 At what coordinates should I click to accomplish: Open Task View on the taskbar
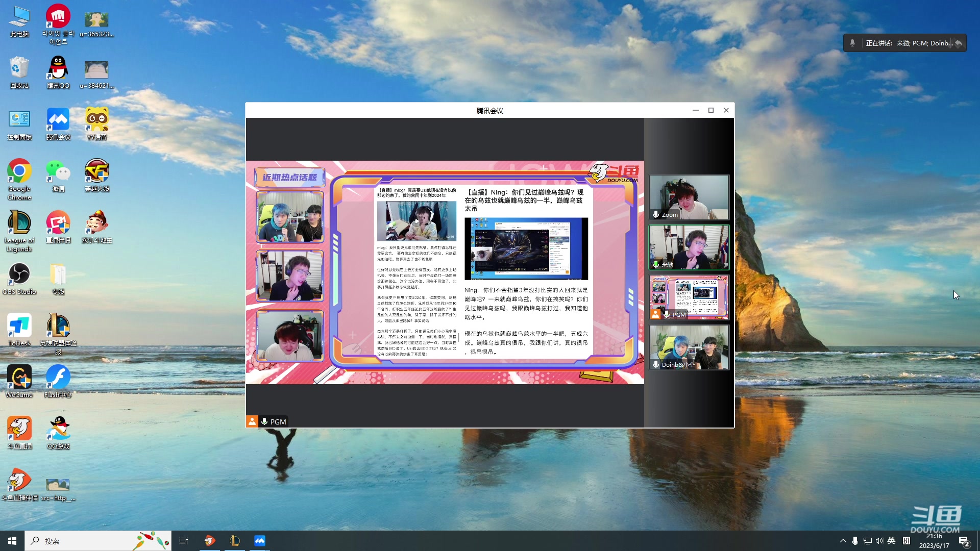(x=184, y=541)
